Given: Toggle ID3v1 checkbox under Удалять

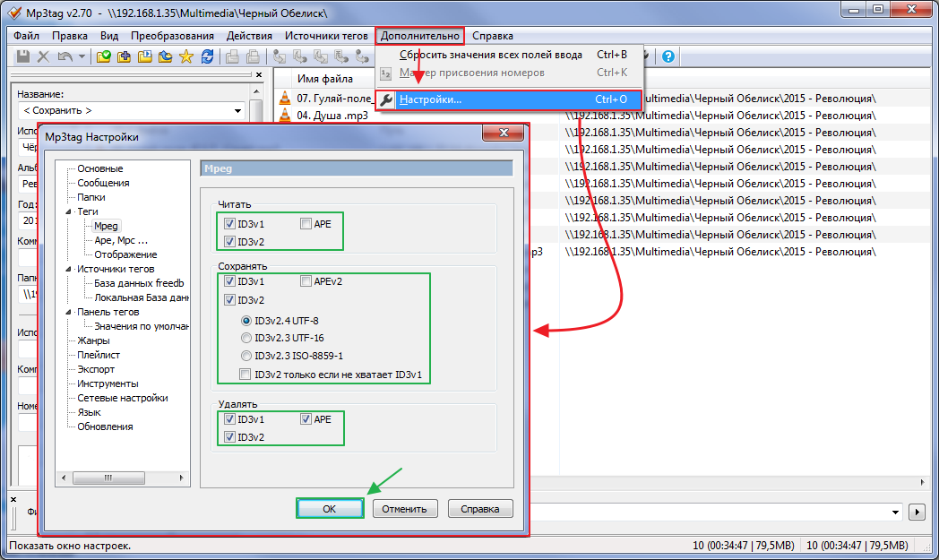Looking at the screenshot, I should pos(229,418).
